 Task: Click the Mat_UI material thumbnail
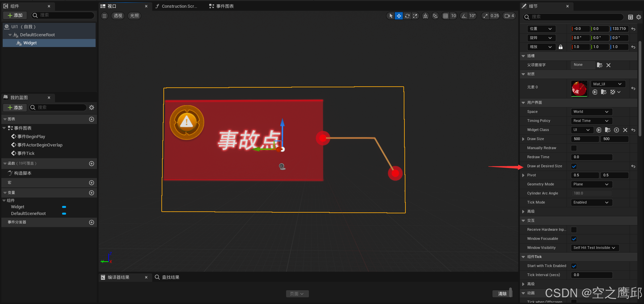click(579, 88)
